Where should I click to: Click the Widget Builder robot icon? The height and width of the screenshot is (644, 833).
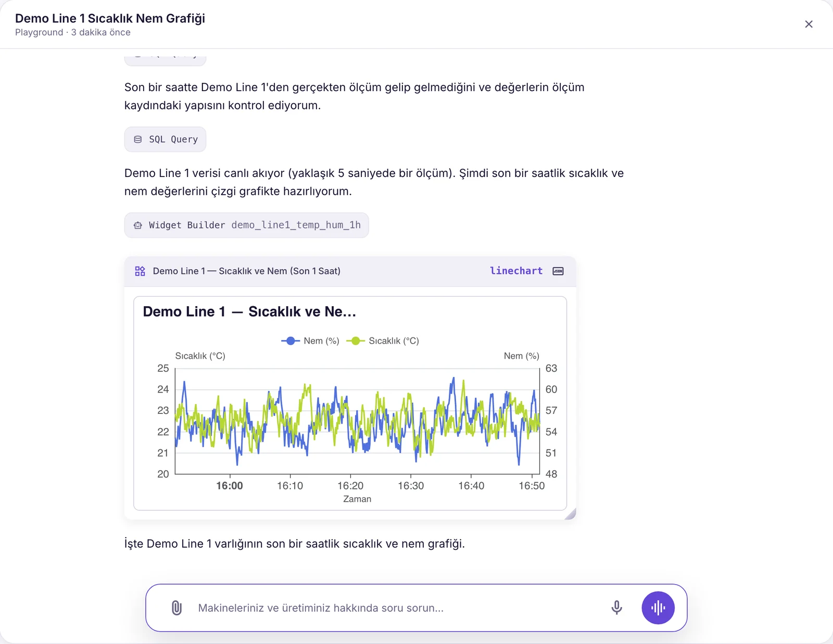[x=138, y=225]
